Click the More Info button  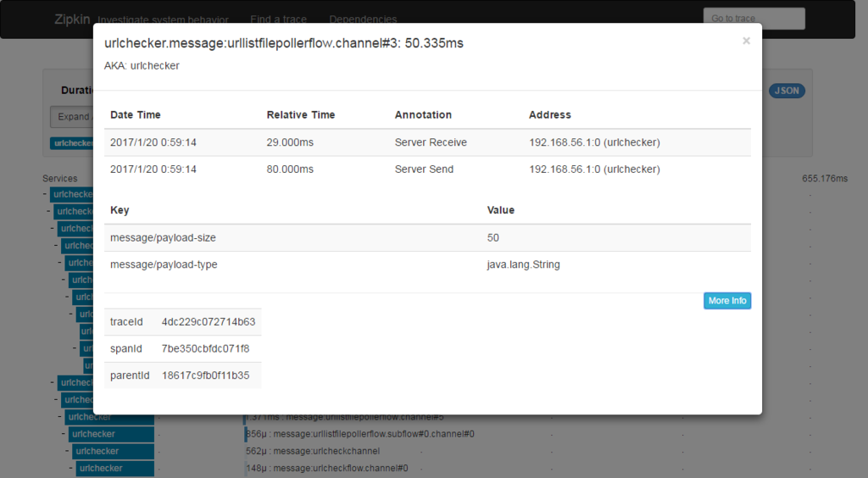[727, 300]
